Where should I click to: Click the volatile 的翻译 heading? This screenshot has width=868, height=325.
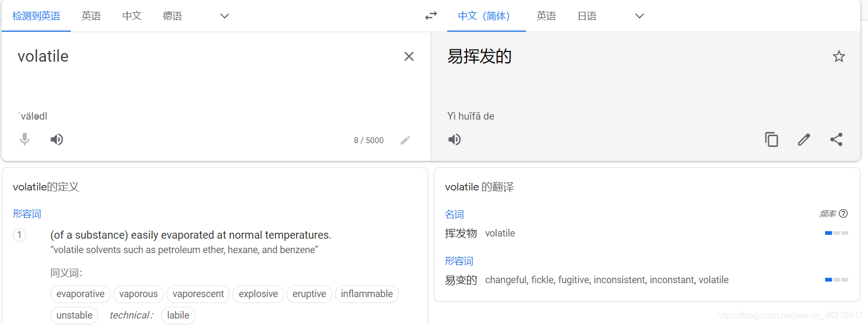479,187
